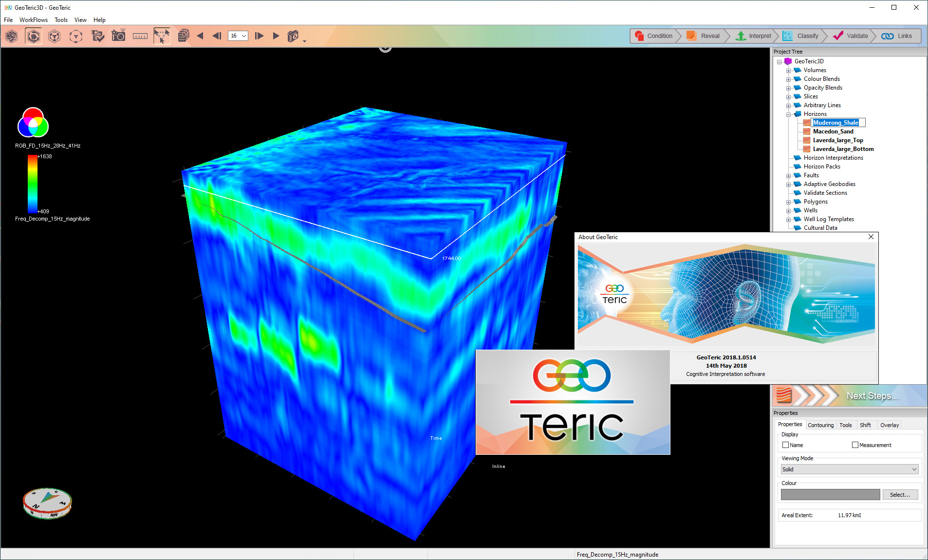Click the cube with X toolbar icon
928x560 pixels.
click(x=293, y=36)
